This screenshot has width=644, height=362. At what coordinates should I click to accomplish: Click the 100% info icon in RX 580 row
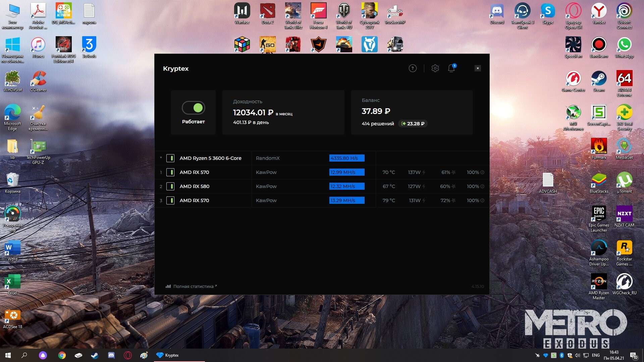482,186
